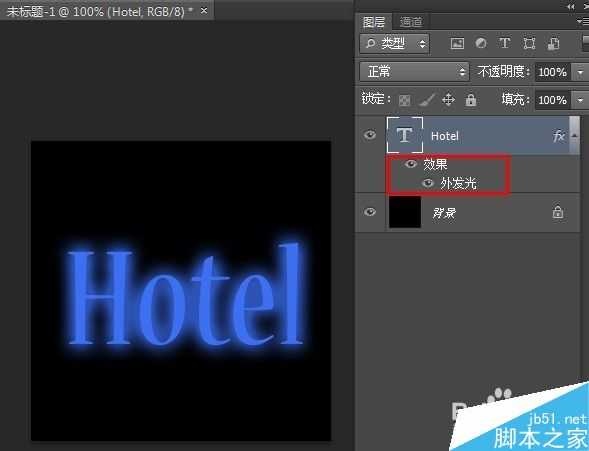Filter layers by adjustment layer icon

click(481, 44)
